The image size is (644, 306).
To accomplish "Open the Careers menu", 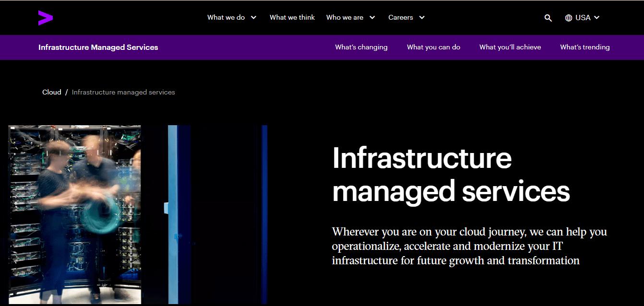I will tap(401, 17).
